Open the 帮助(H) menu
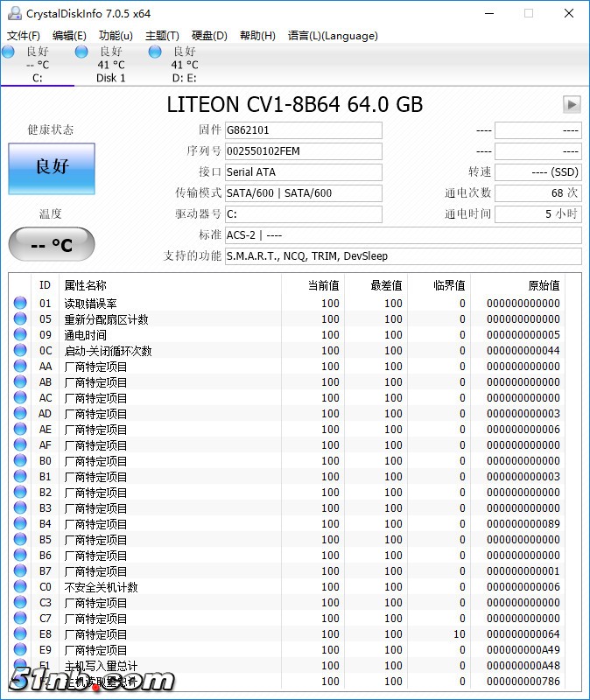 click(257, 36)
